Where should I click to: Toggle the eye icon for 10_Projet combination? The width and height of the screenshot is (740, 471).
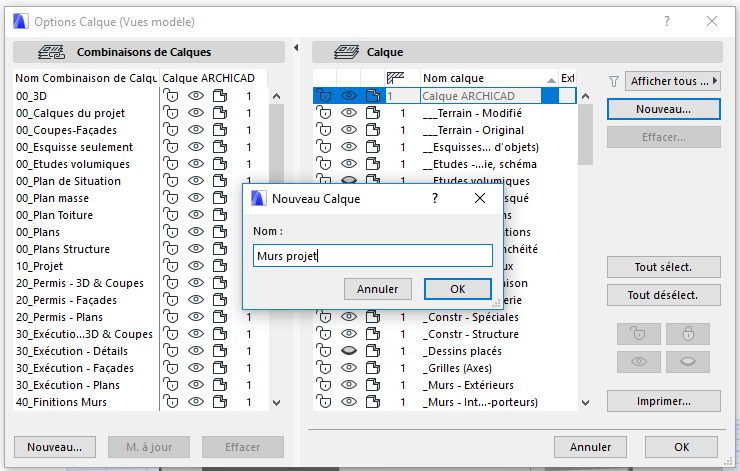pos(196,266)
